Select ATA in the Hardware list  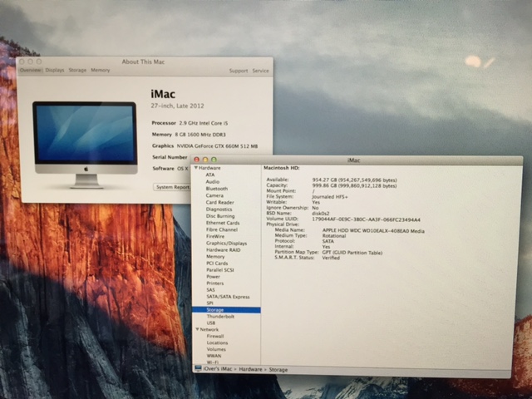pyautogui.click(x=210, y=175)
